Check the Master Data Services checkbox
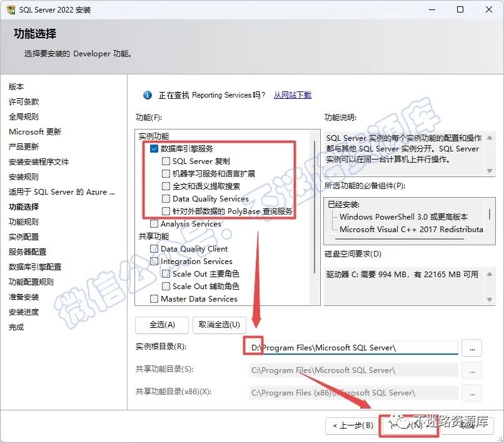504x443 pixels. [154, 299]
